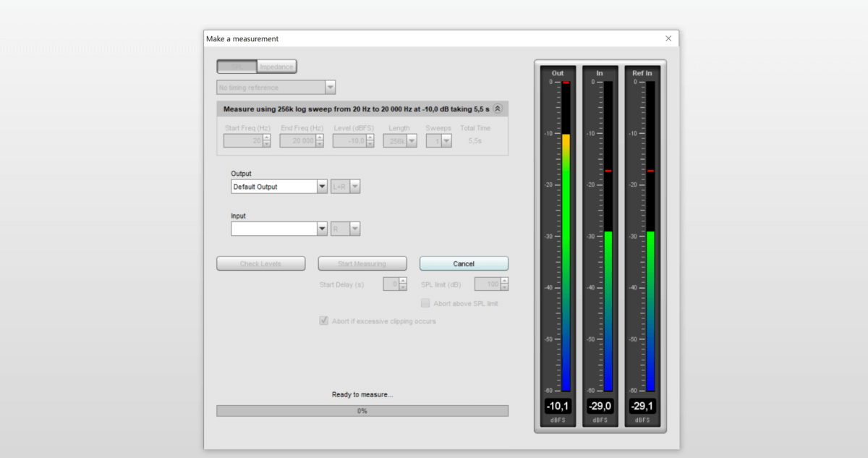Click the Start Freq input field
The image size is (868, 458).
pos(243,141)
